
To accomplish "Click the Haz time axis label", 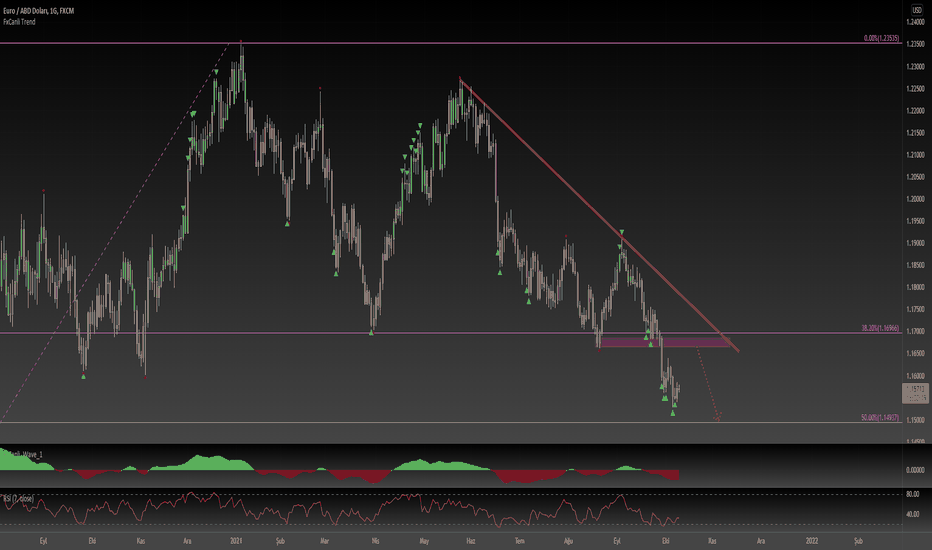I will tap(471, 541).
